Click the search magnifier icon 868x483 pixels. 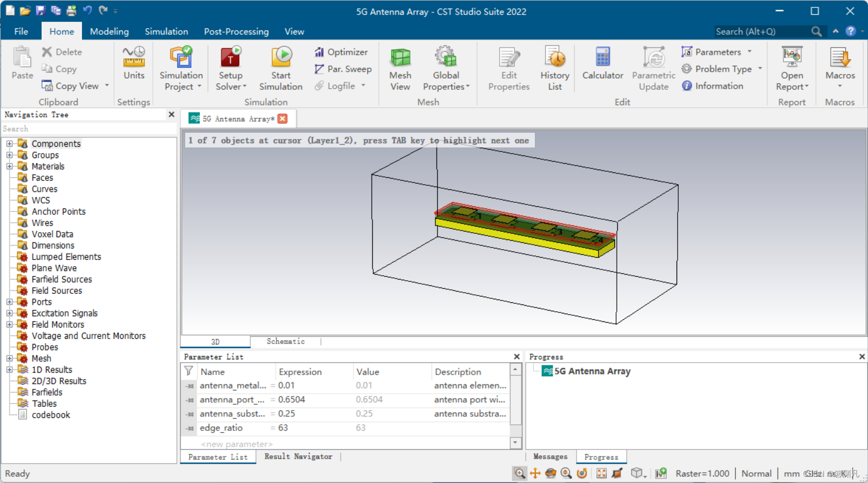coord(817,32)
